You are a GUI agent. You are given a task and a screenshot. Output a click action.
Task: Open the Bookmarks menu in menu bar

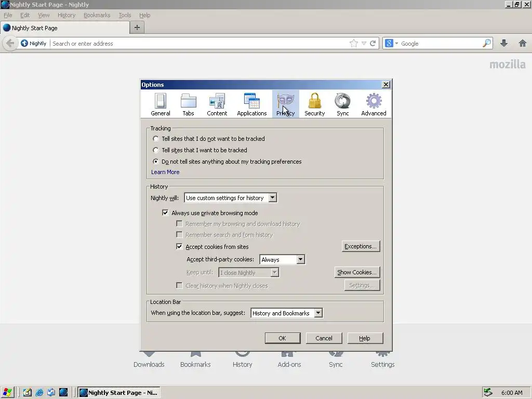click(97, 15)
